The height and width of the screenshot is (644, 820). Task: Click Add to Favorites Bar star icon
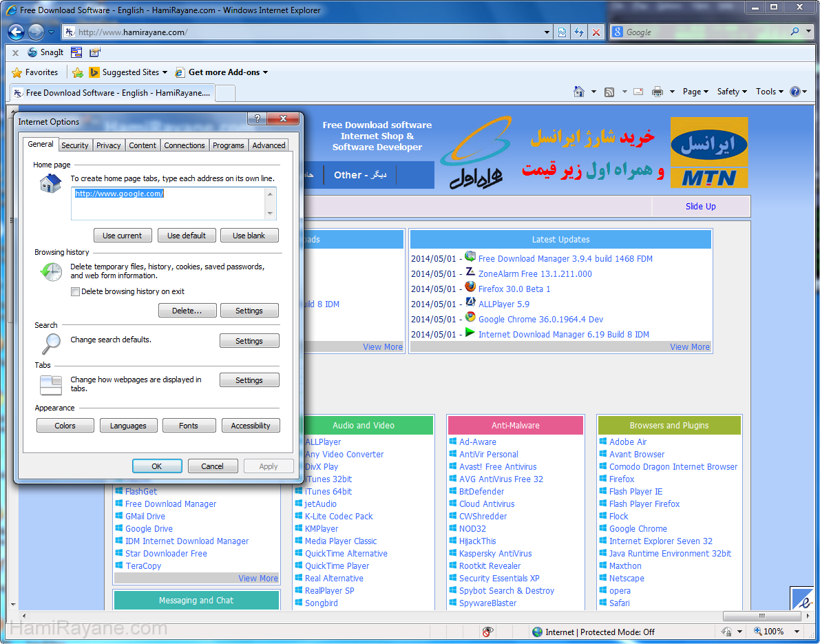click(x=78, y=73)
